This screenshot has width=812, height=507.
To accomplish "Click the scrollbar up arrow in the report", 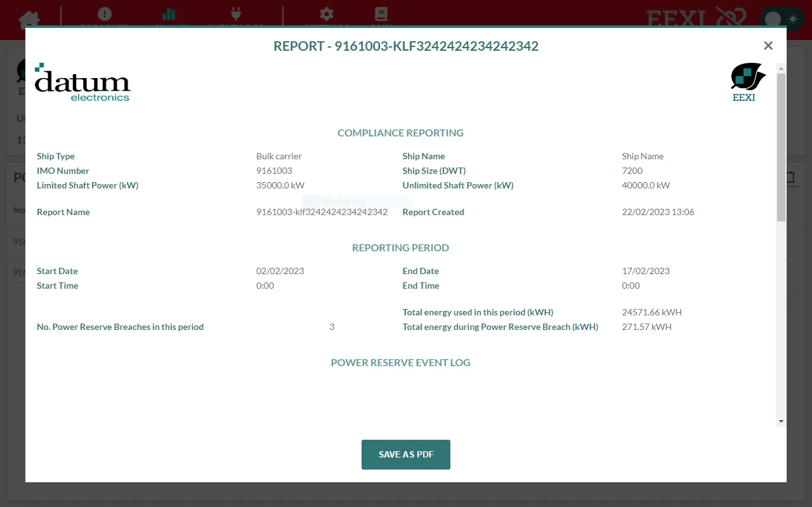I will pos(781,68).
